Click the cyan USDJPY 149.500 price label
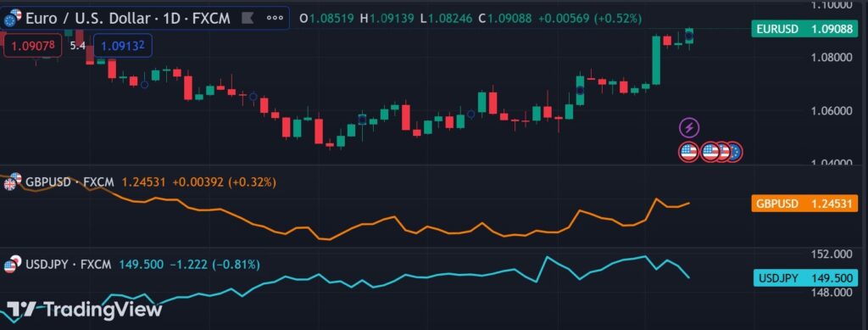The width and height of the screenshot is (868, 330). [806, 278]
